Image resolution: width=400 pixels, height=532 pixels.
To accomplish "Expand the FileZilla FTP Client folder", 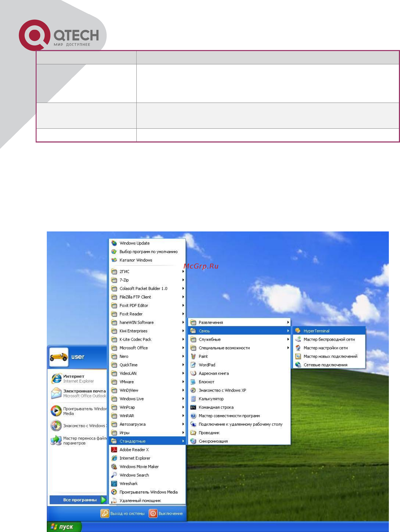I will pyautogui.click(x=147, y=297).
